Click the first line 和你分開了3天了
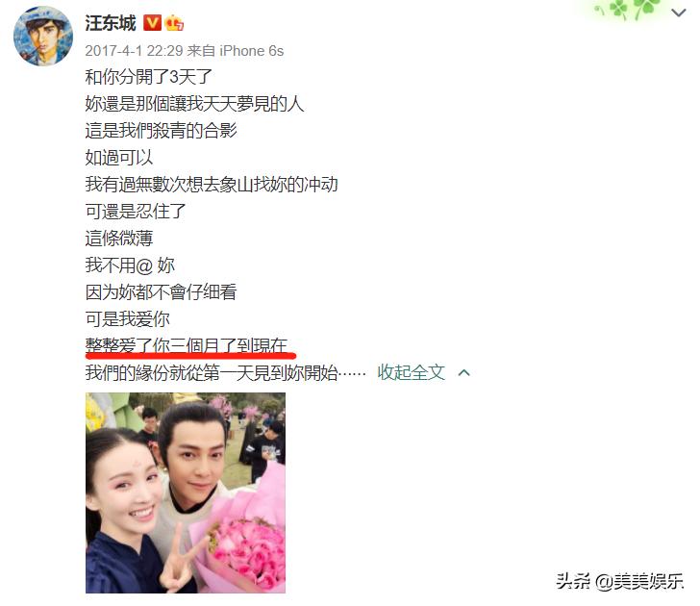Image resolution: width=700 pixels, height=606 pixels. [x=148, y=77]
